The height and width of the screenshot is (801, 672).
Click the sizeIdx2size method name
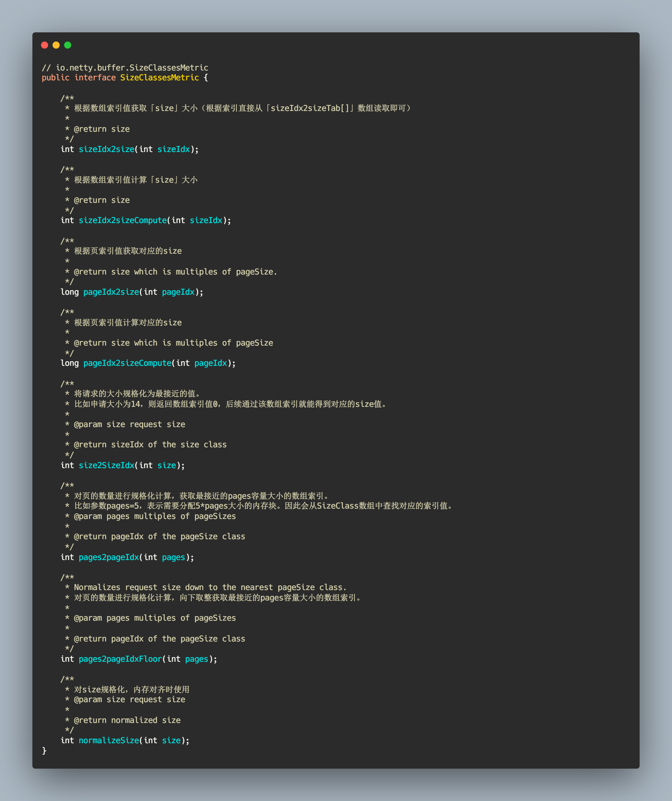pyautogui.click(x=106, y=149)
